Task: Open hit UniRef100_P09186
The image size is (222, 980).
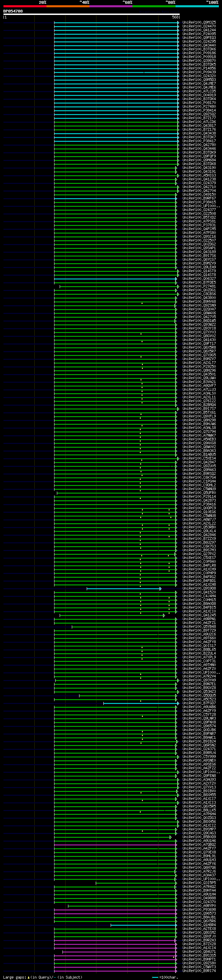Action: click(199, 53)
